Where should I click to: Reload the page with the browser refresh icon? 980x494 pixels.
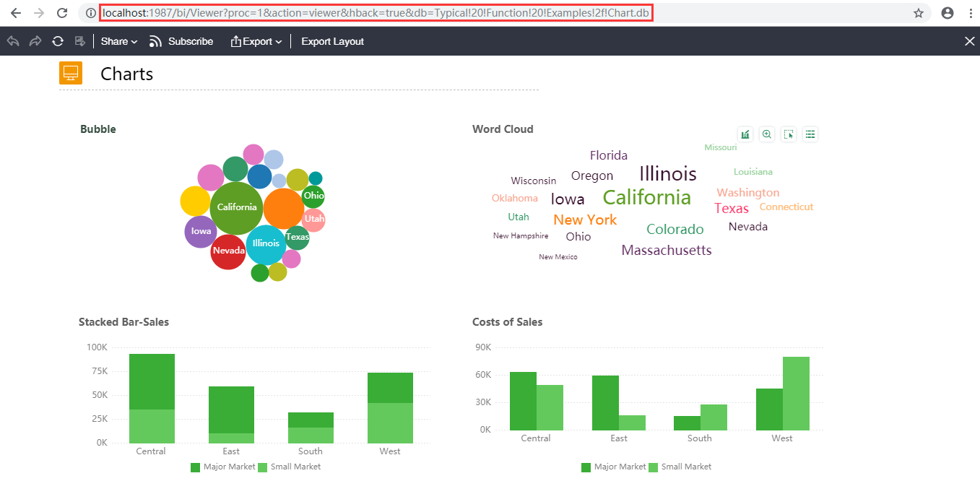point(62,13)
